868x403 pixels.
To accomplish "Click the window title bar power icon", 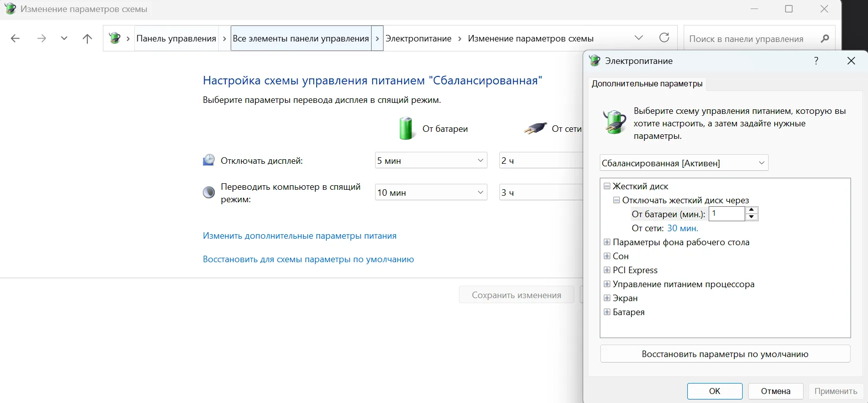I will tap(10, 9).
